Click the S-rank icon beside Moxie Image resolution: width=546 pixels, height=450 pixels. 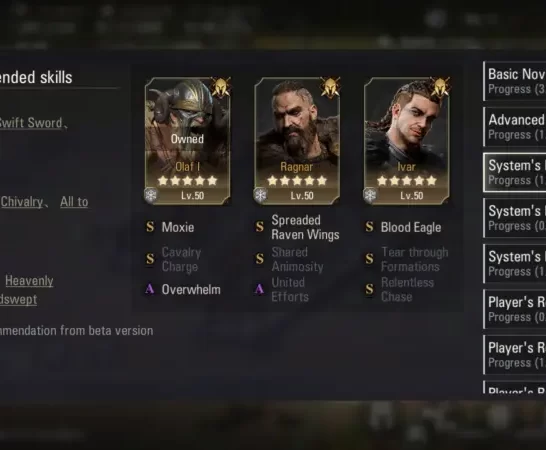tap(150, 227)
